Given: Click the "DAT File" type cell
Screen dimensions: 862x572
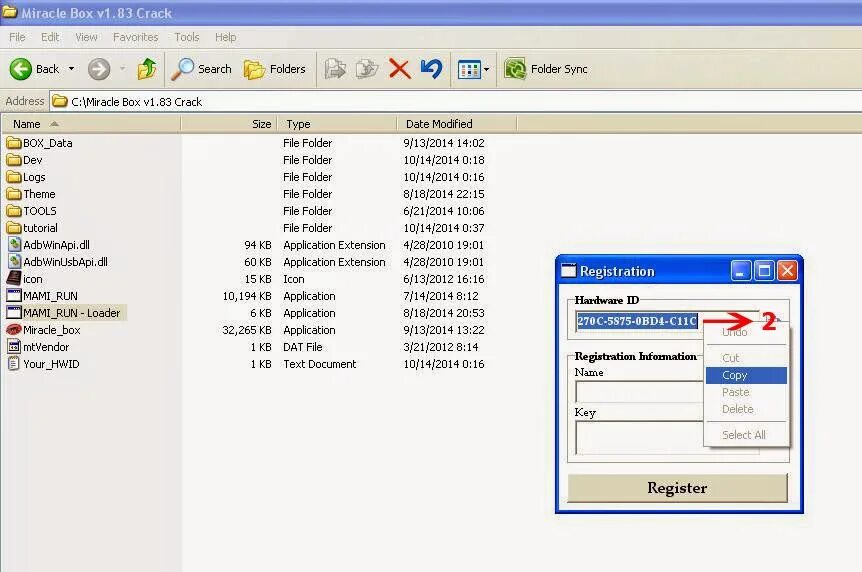Looking at the screenshot, I should point(303,347).
